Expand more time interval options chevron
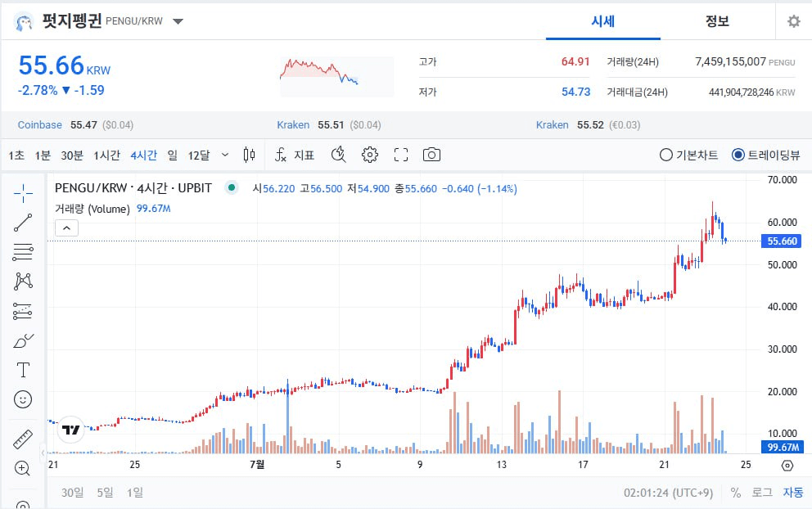The image size is (812, 509). [x=225, y=155]
